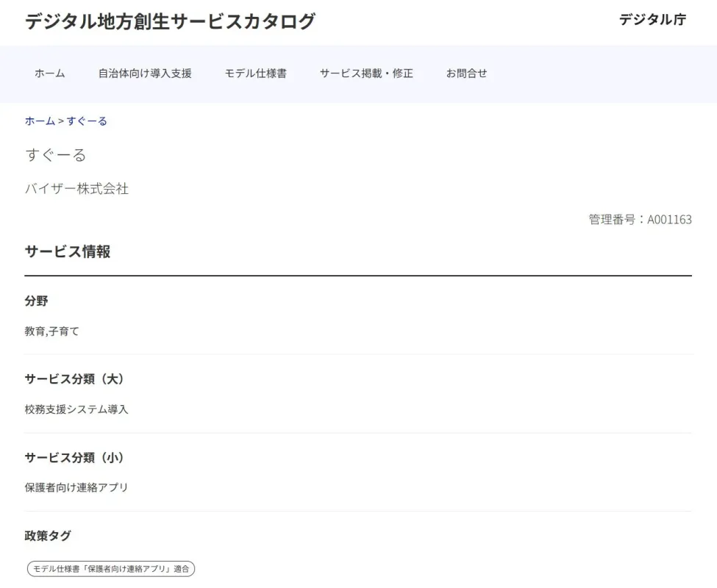This screenshot has width=717, height=588.
Task: Click the 教育,子育て field value
Action: pos(51,331)
